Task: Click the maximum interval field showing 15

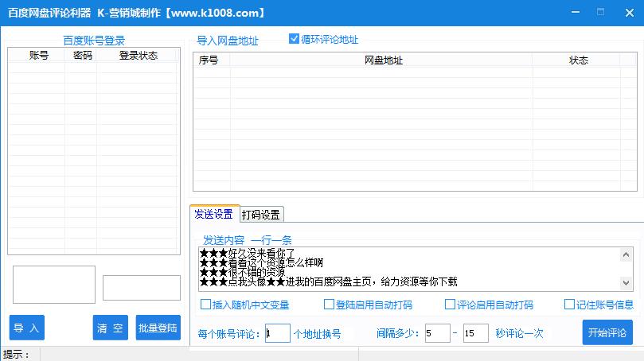Action: coord(475,333)
